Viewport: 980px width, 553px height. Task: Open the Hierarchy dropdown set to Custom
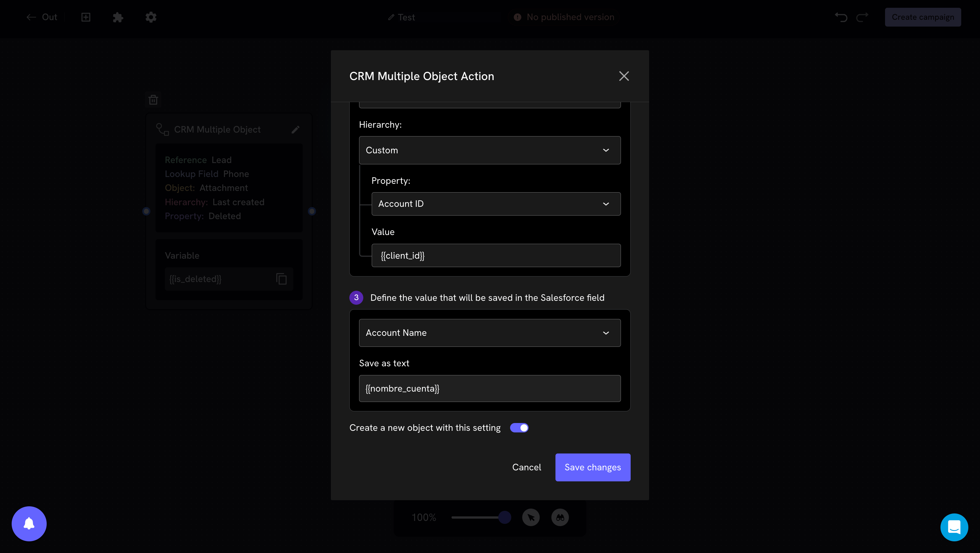point(490,150)
